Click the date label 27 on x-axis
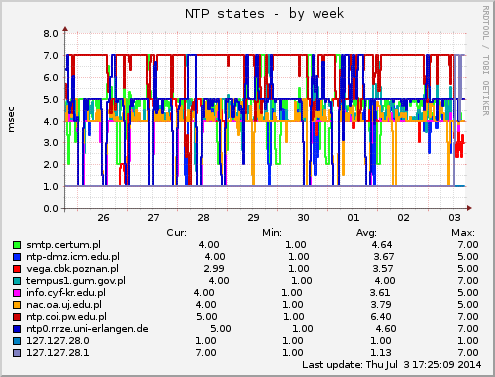Viewport: 495px width, 377px height. [x=153, y=218]
